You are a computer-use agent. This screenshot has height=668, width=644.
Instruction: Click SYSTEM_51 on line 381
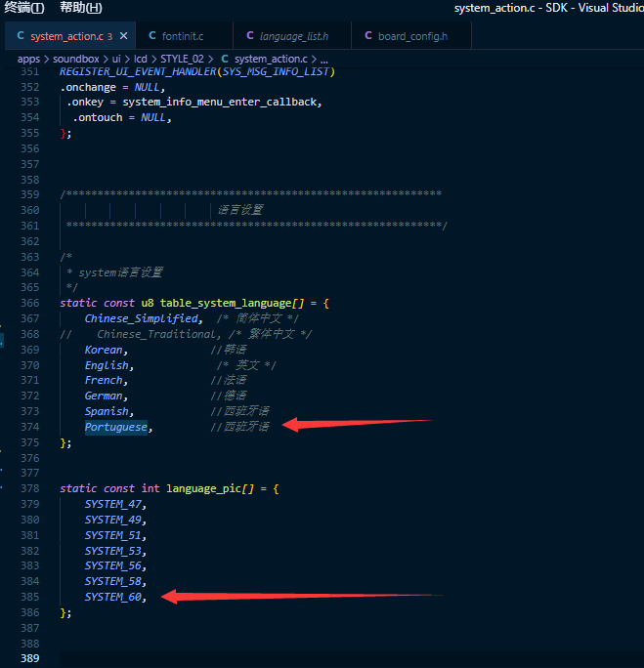tap(113, 535)
